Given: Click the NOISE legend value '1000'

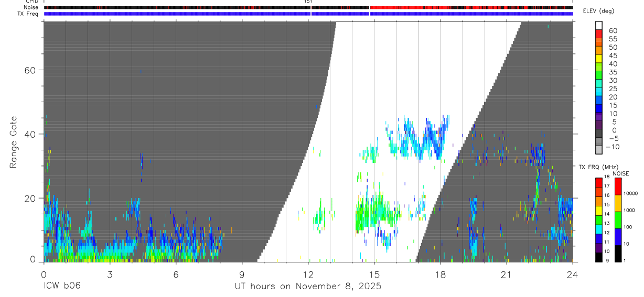Looking at the screenshot, I should [630, 210].
